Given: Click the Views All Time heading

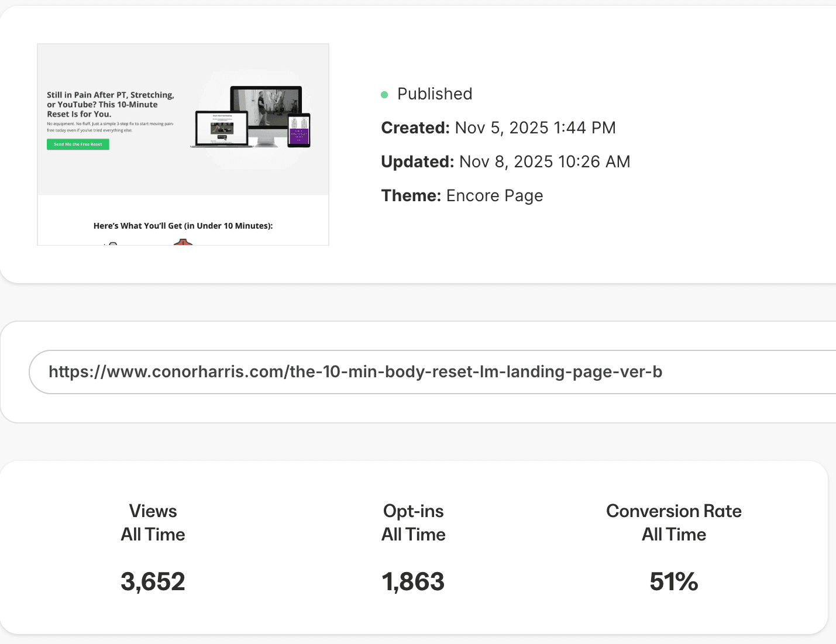Looking at the screenshot, I should pyautogui.click(x=153, y=522).
